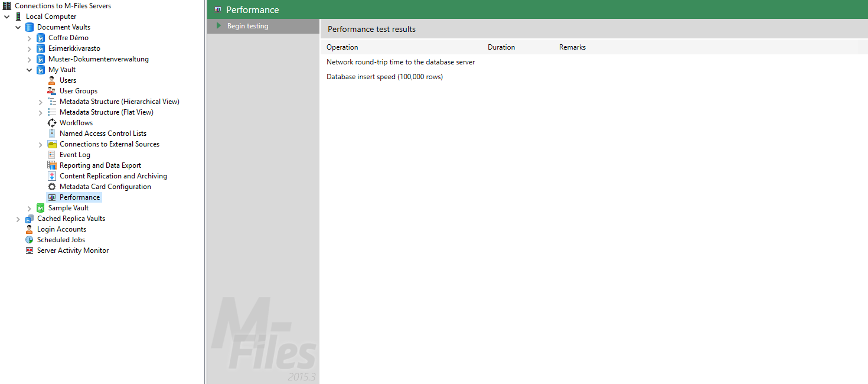Click the Metadata Structure (Hierarchical View) icon
This screenshot has width=868, height=384.
(x=52, y=102)
